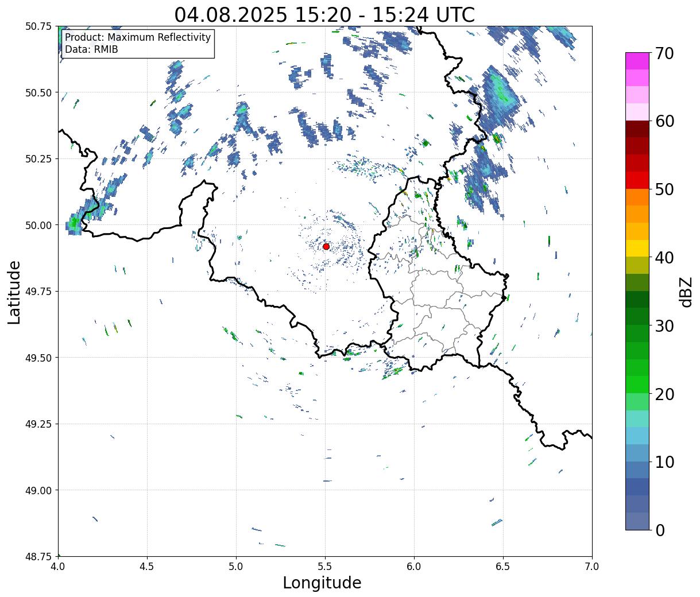Click the latitude tick label 49.75
The image size is (700, 597).
coord(38,292)
